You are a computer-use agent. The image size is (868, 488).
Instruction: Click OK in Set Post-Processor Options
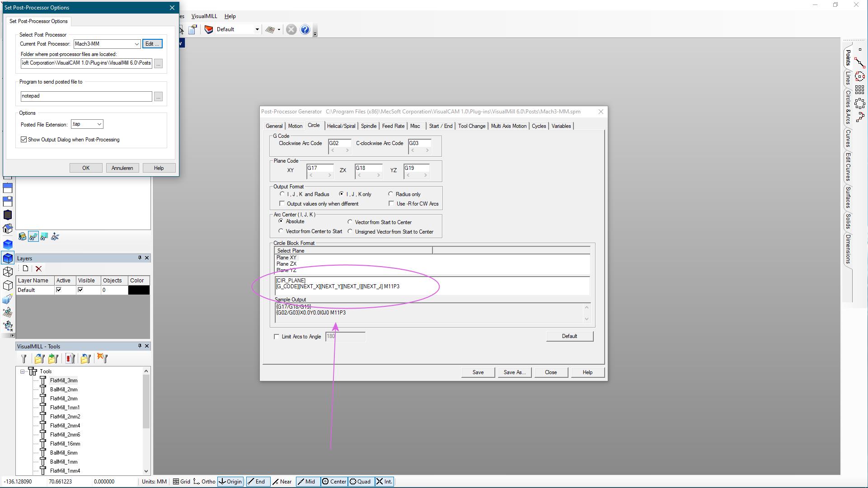pyautogui.click(x=86, y=168)
